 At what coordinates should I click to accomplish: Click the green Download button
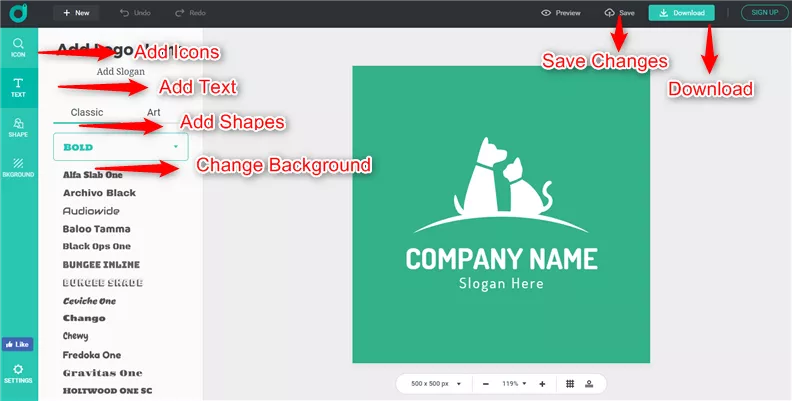pos(681,13)
